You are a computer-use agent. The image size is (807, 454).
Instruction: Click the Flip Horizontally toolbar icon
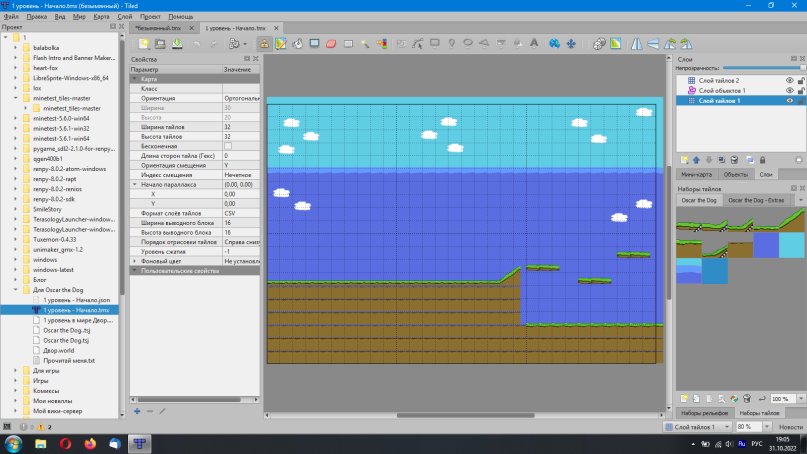click(637, 44)
